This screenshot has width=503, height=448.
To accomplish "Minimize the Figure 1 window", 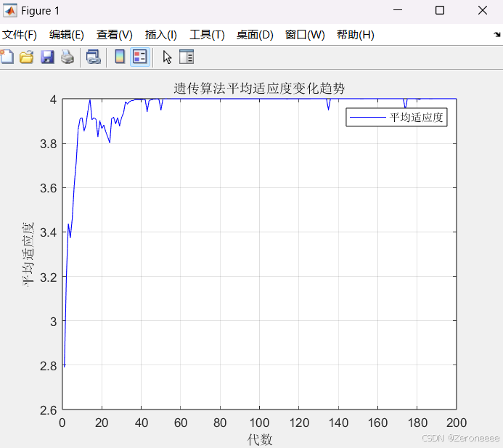I will [398, 10].
